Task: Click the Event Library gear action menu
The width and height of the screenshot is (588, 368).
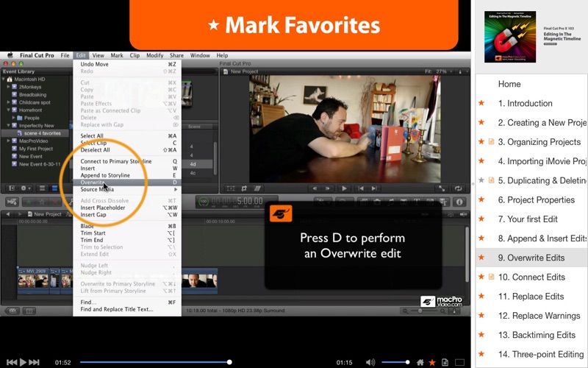Action: pos(25,188)
